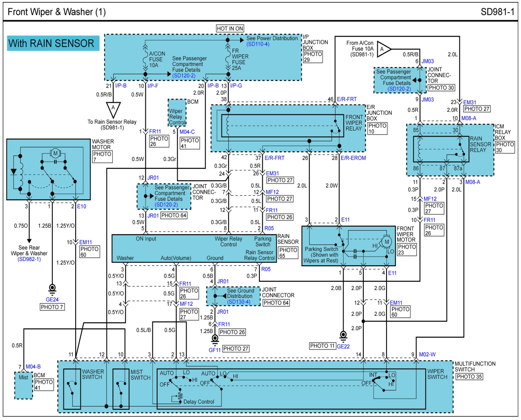This screenshot has width=521, height=420.
Task: Click the WASHER SWITCH contact box
Action: [x=72, y=389]
